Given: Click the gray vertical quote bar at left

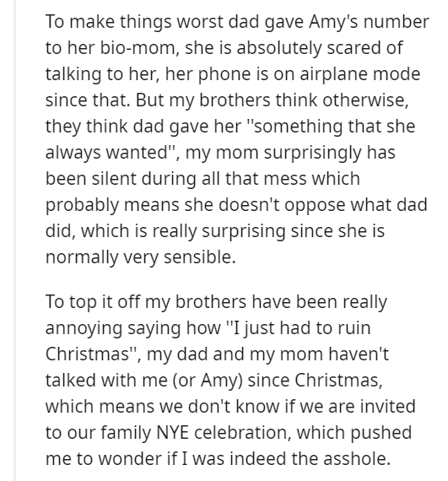Looking at the screenshot, I should pos(14,240).
